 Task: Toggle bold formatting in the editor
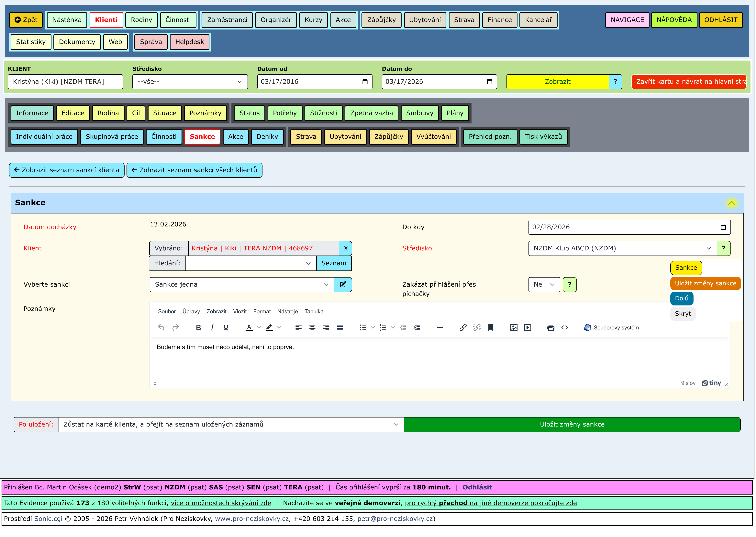(198, 328)
